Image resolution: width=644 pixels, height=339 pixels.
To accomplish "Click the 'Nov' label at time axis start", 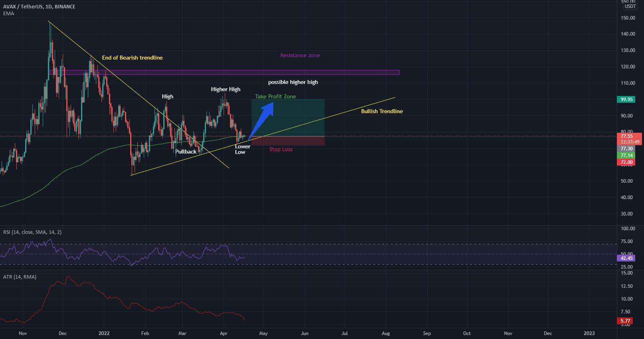I will [23, 333].
